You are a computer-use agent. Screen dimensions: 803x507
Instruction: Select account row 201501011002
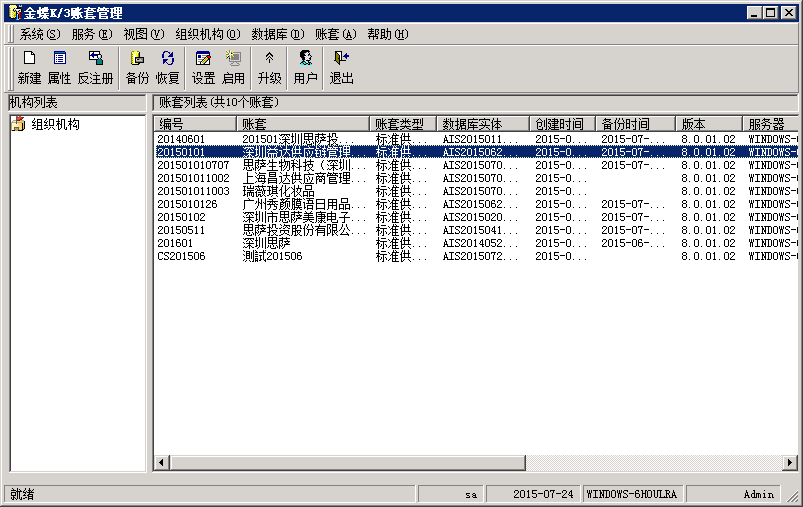pos(476,178)
